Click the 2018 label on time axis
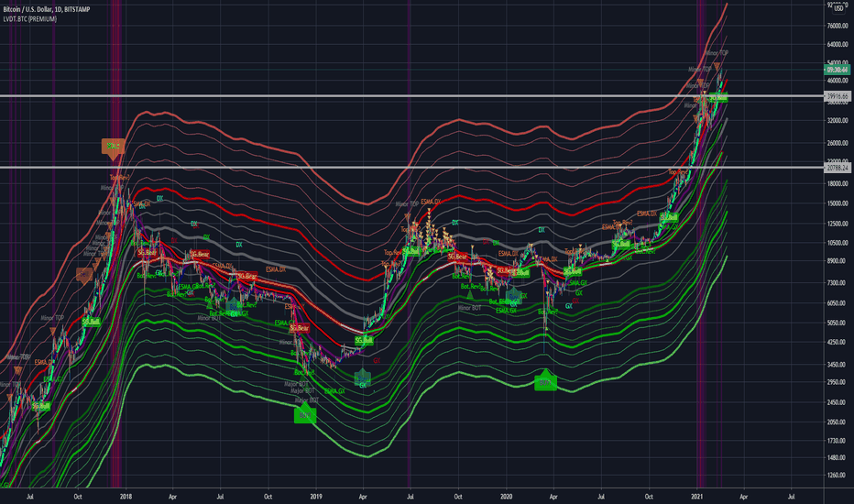The height and width of the screenshot is (504, 854). click(126, 497)
